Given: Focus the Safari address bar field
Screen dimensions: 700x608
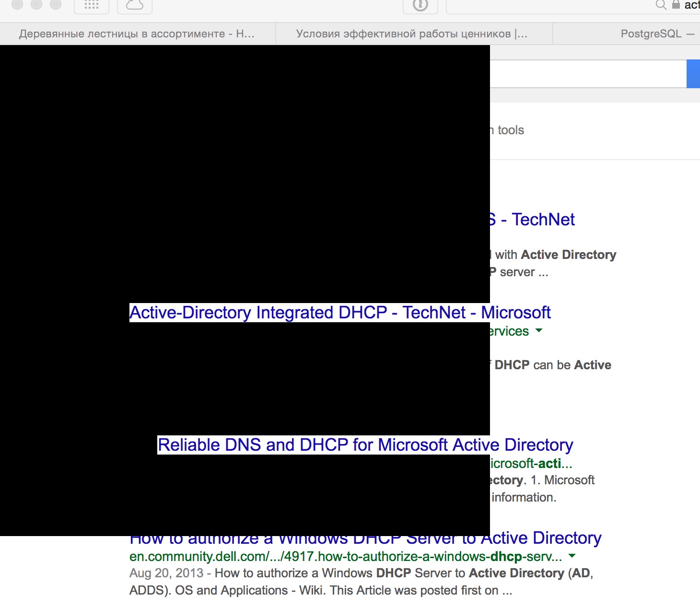Looking at the screenshot, I should [x=573, y=6].
